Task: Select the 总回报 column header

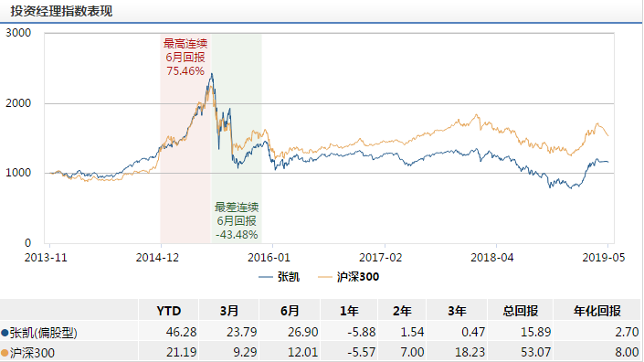Action: coord(521,311)
